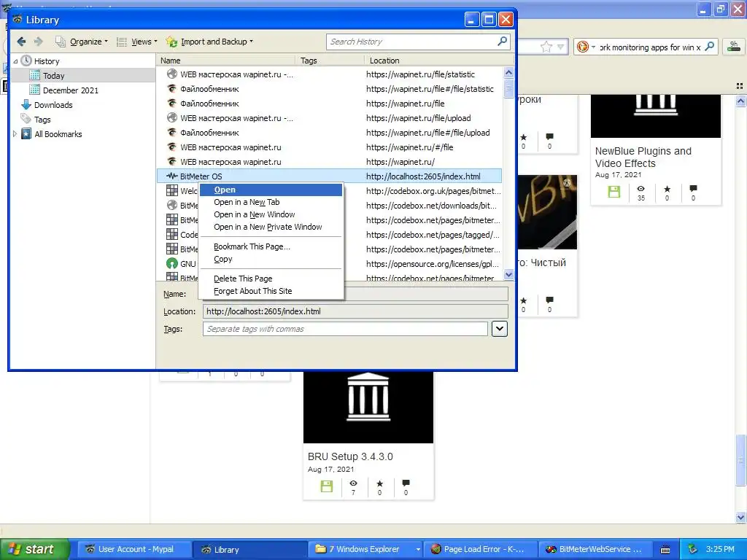The height and width of the screenshot is (560, 747).
Task: Click the star icon on NewBlue card
Action: 667,189
